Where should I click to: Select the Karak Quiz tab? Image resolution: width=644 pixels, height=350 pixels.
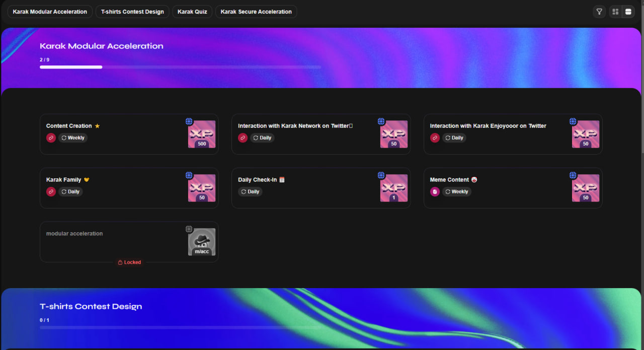point(192,12)
